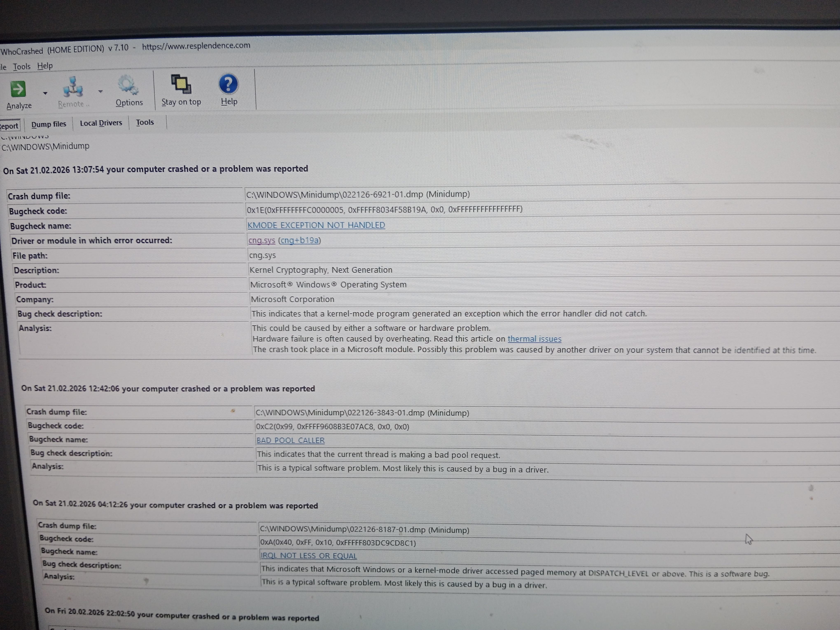
Task: Expand the dropdown arrow beside Remote
Action: [100, 92]
